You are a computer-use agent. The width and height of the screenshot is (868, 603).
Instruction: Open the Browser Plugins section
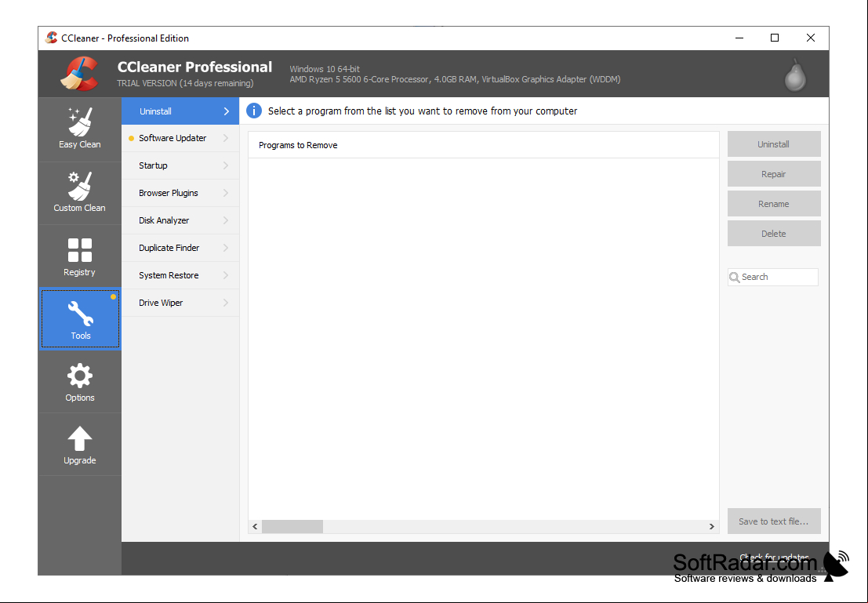pyautogui.click(x=180, y=193)
